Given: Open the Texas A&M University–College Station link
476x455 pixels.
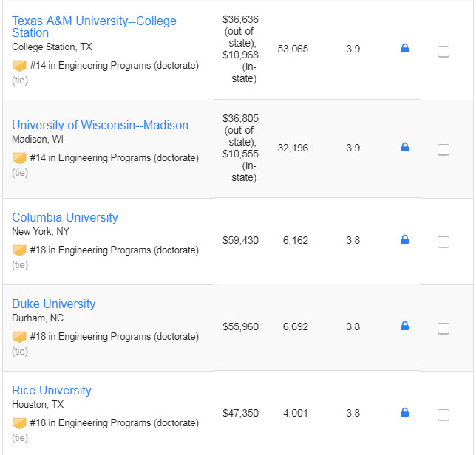Looking at the screenshot, I should tap(94, 27).
